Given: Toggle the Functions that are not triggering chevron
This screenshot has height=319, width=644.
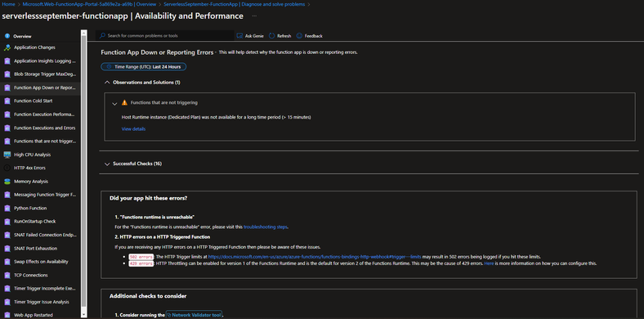Looking at the screenshot, I should coord(114,104).
